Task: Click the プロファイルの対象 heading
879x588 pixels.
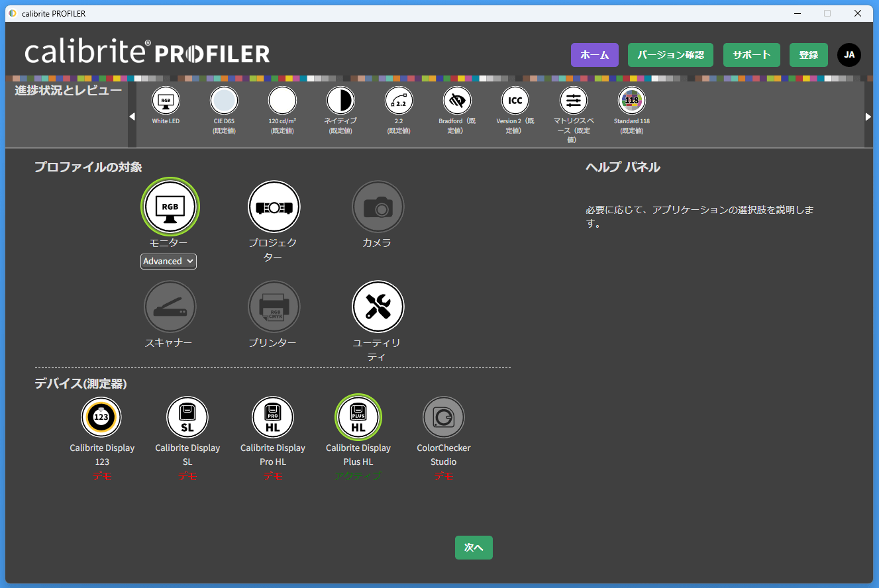Action: pyautogui.click(x=88, y=167)
